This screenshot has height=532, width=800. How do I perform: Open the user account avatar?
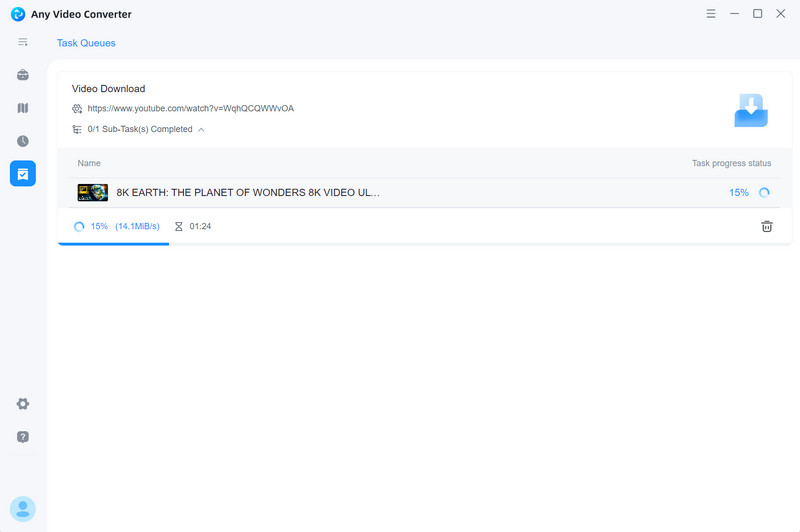click(23, 509)
